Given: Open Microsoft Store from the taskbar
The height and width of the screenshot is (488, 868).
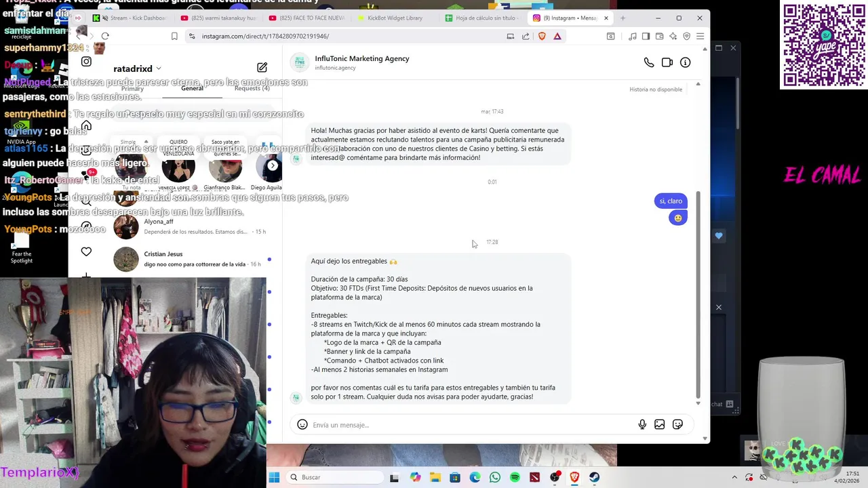Looking at the screenshot, I should pyautogui.click(x=455, y=477).
